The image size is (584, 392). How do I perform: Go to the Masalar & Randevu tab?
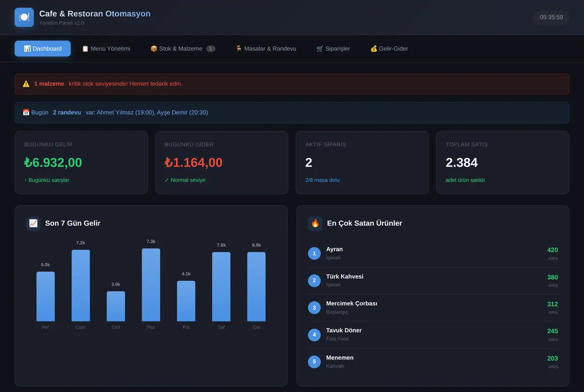click(266, 49)
